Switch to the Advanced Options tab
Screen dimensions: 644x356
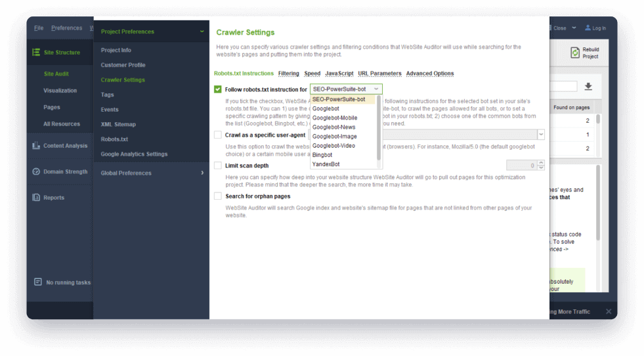[x=430, y=73]
